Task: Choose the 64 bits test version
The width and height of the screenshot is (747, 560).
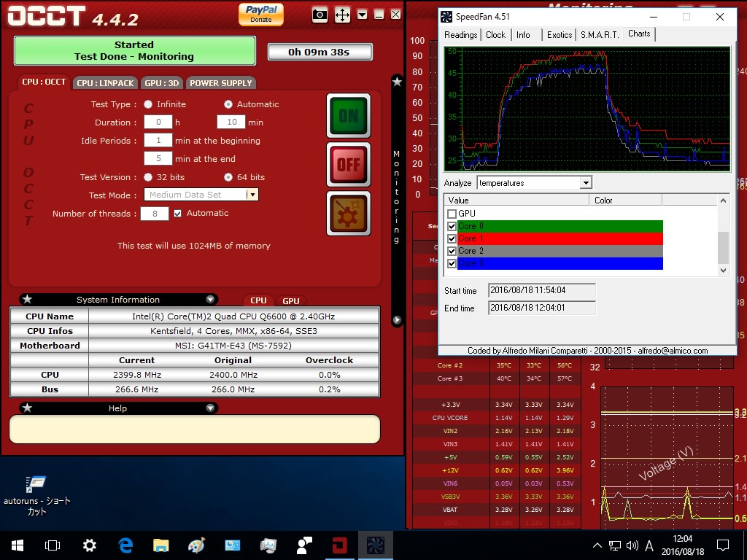Action: click(228, 177)
